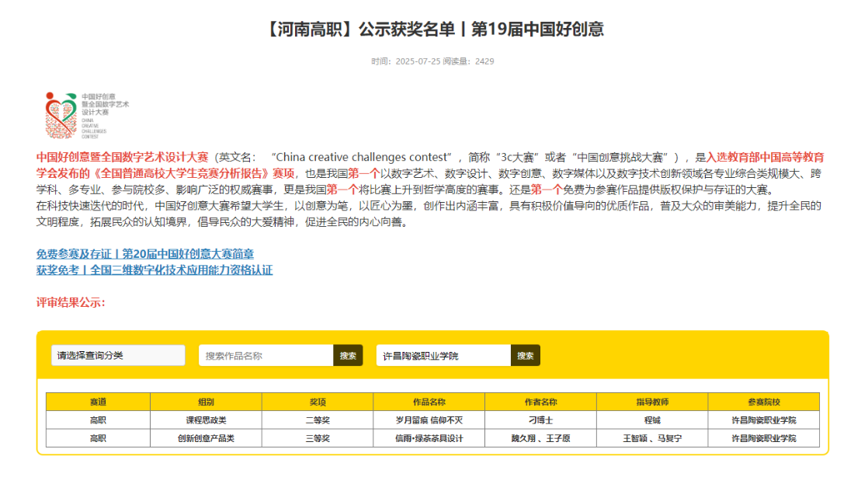Select the 作者名称 column header
The width and height of the screenshot is (868, 477).
pos(540,402)
